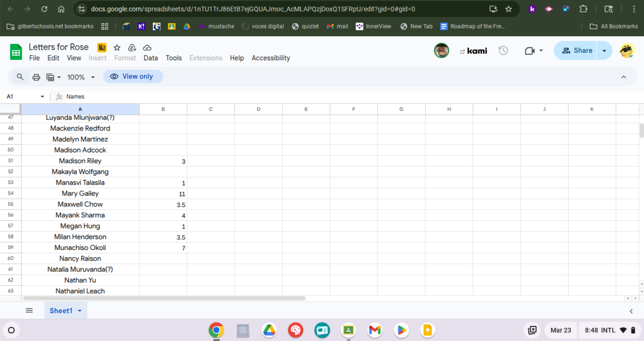Select the Madison Riley cell
The width and height of the screenshot is (644, 341).
point(80,161)
